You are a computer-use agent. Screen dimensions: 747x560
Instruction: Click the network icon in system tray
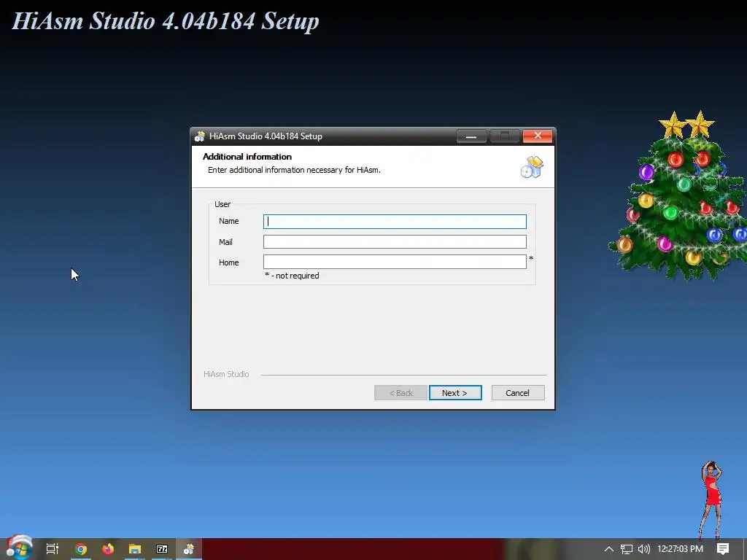pyautogui.click(x=627, y=549)
